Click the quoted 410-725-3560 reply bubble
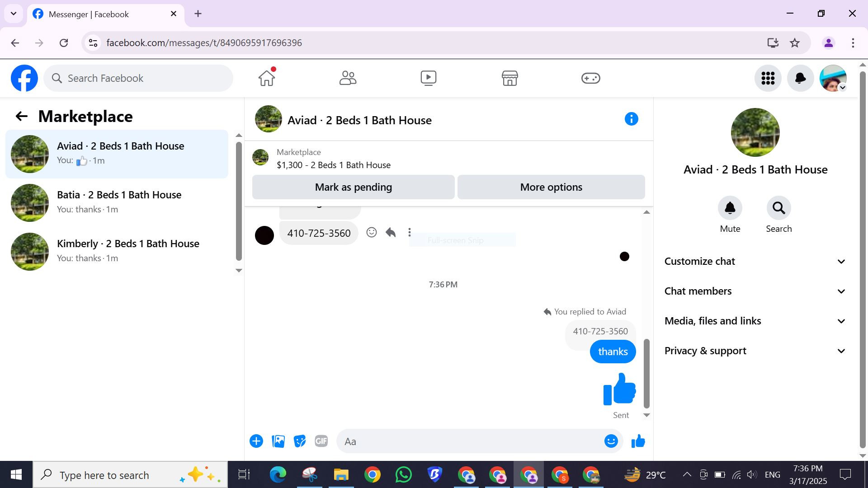 coord(600,331)
